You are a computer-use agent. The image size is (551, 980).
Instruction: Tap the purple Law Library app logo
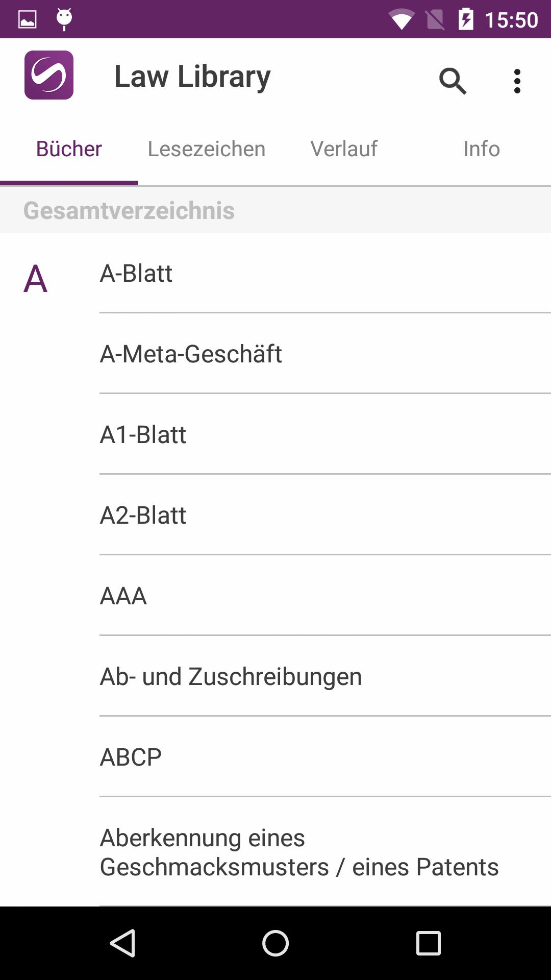coord(49,75)
